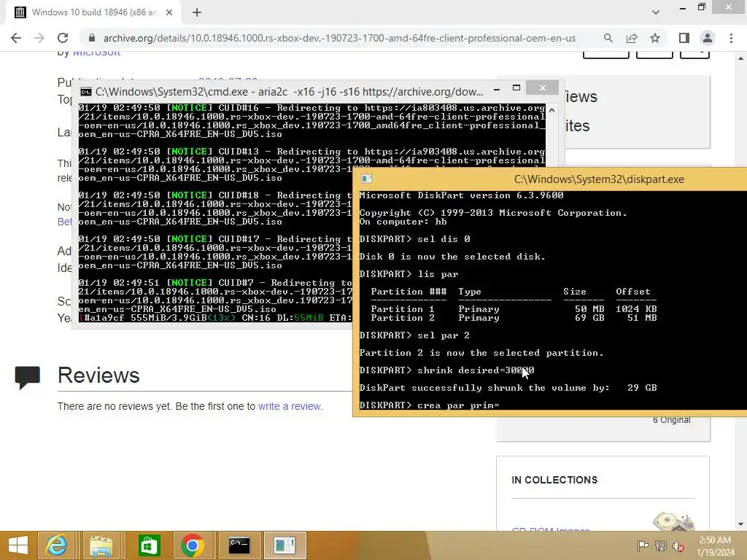Click the cmd.exe aria2c title bar
This screenshot has height=560, width=747.
click(289, 91)
